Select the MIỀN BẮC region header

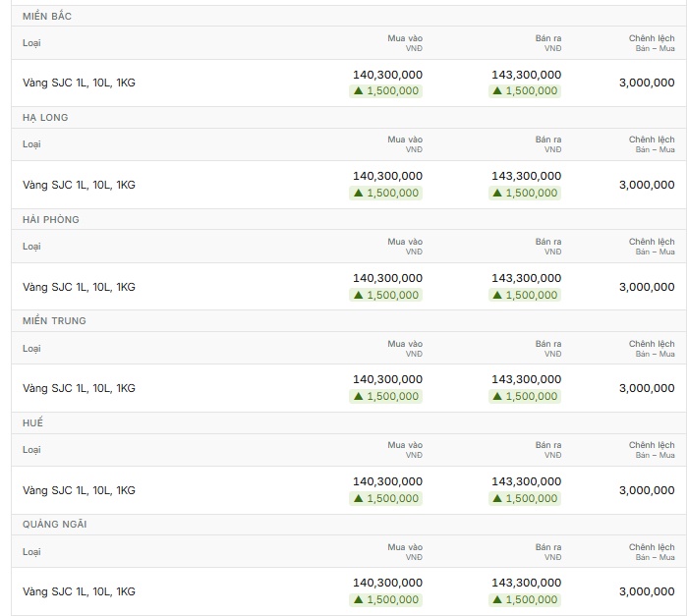click(x=47, y=17)
